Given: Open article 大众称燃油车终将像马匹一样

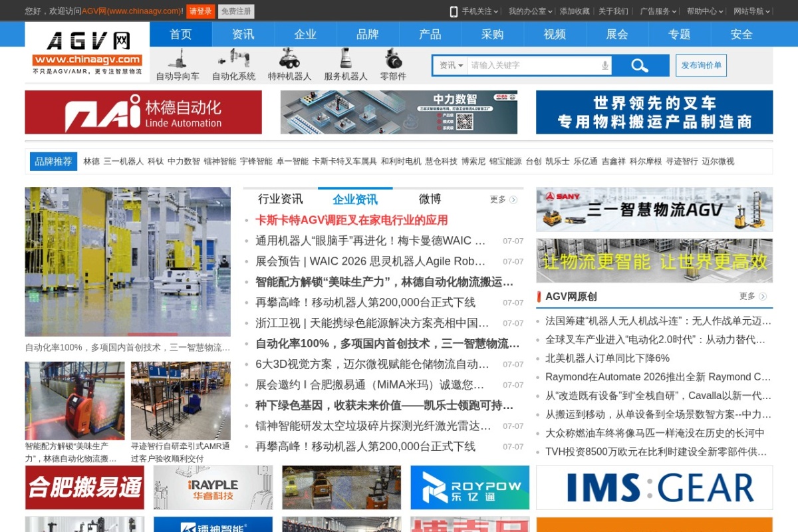Looking at the screenshot, I should 655,433.
